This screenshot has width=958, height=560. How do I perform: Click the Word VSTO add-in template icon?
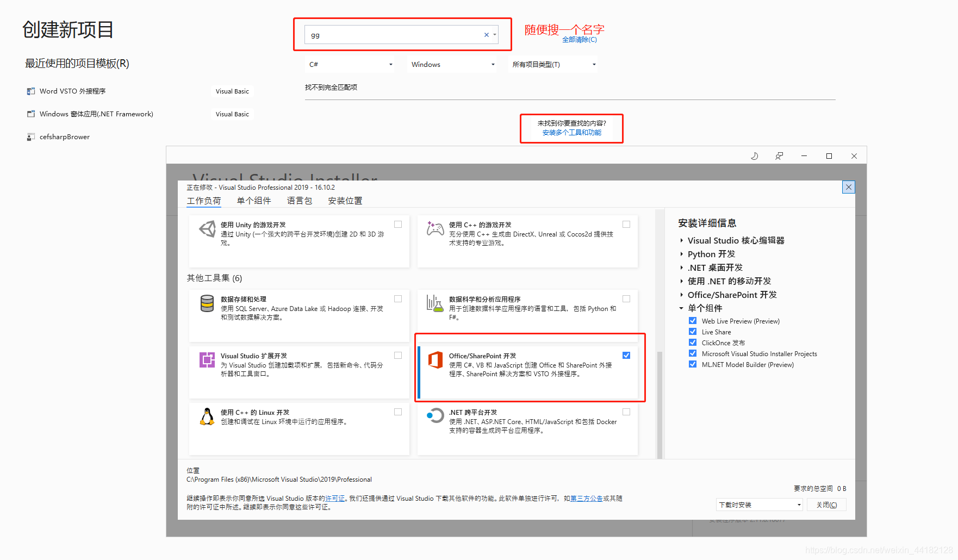click(31, 91)
